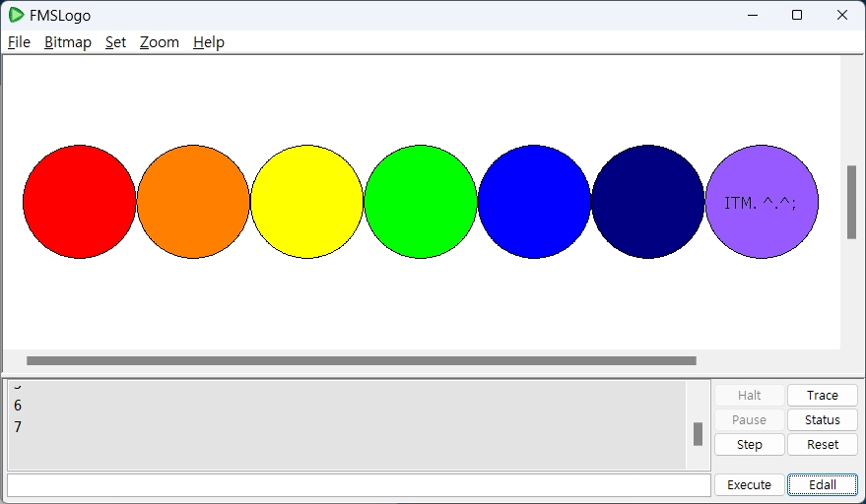This screenshot has width=866, height=504.
Task: Maximize the FMSLogo window
Action: (797, 15)
